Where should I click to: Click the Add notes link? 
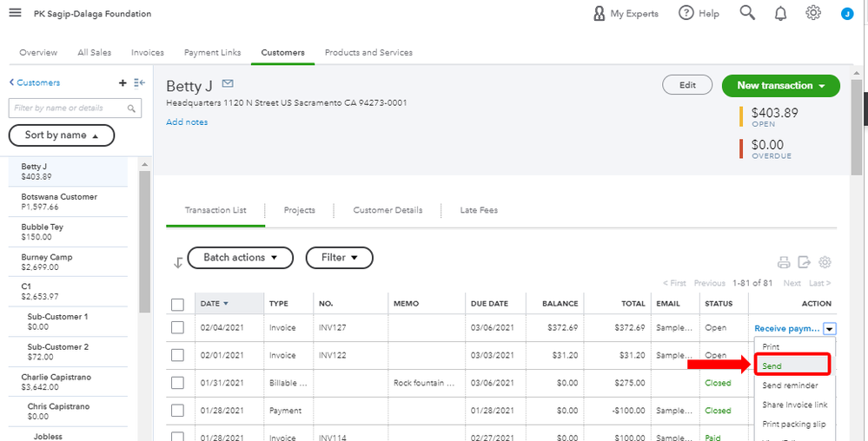(187, 122)
